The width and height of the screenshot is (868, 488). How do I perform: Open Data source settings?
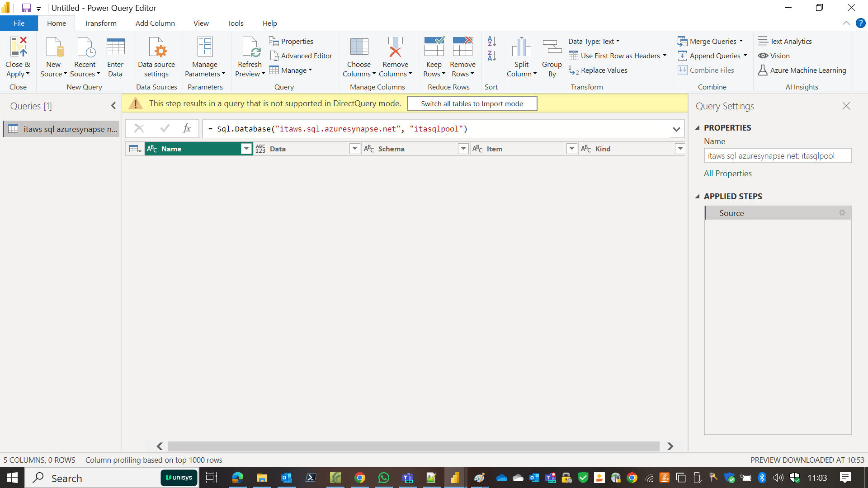(x=156, y=57)
